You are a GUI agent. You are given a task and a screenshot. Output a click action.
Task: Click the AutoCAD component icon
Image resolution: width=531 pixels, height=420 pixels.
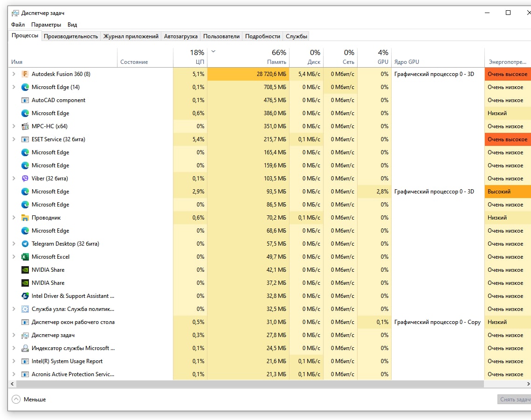click(25, 100)
